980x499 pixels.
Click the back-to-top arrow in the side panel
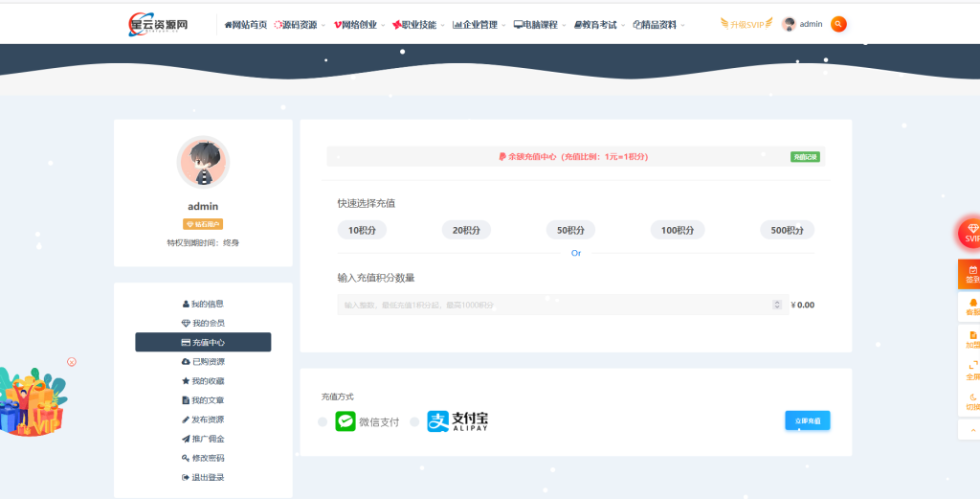(x=971, y=431)
